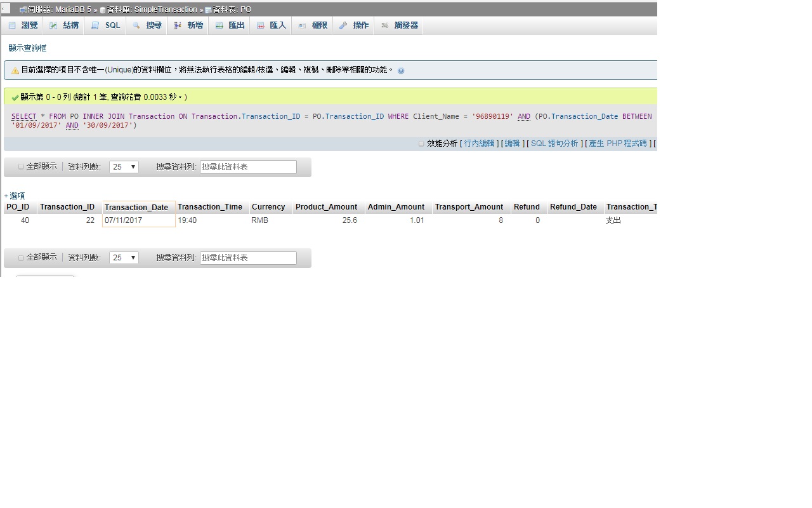Check the 全部顯示 box below the table
Screen dimensions: 812x508
[21, 258]
